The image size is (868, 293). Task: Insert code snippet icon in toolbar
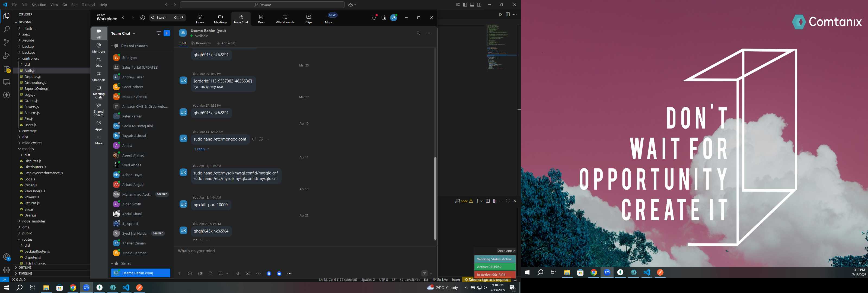tap(259, 273)
